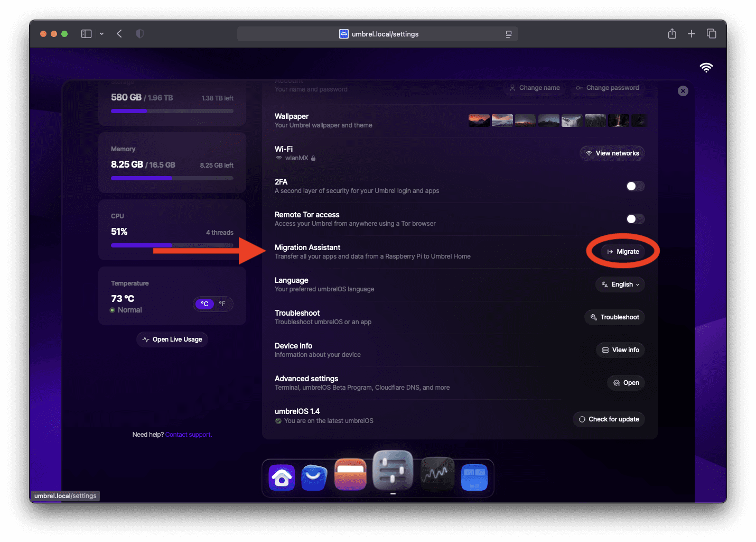The height and width of the screenshot is (542, 756).
Task: Open the blue Widgets dock icon
Action: (474, 477)
